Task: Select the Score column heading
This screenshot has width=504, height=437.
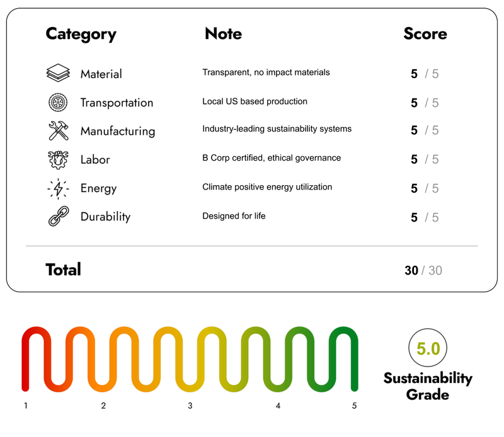Action: (x=425, y=34)
